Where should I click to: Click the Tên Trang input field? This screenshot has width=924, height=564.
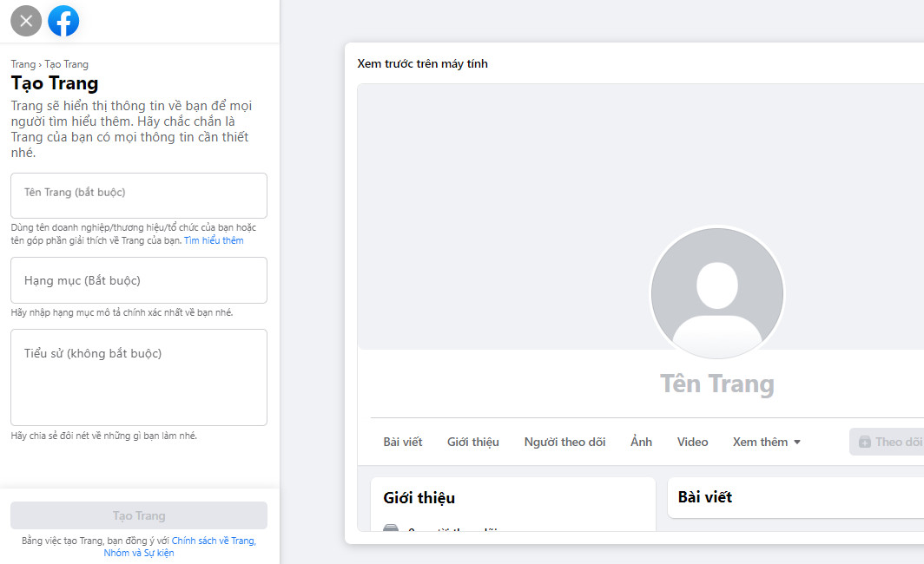(x=139, y=195)
